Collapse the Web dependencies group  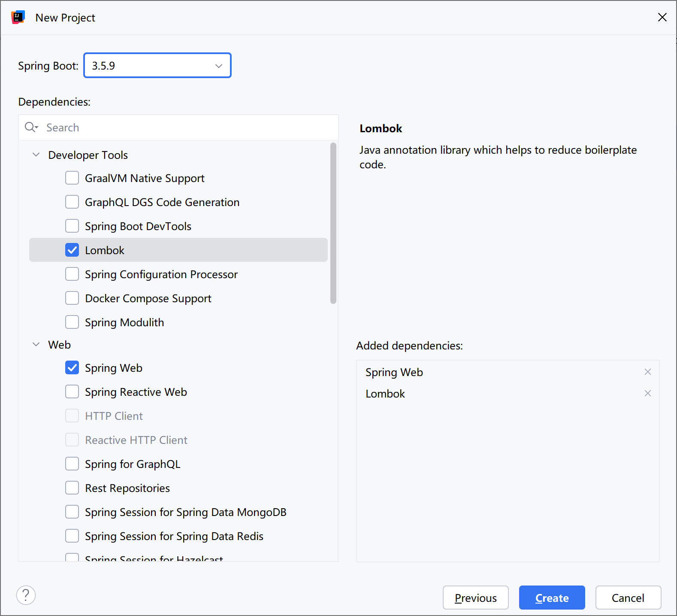point(36,344)
